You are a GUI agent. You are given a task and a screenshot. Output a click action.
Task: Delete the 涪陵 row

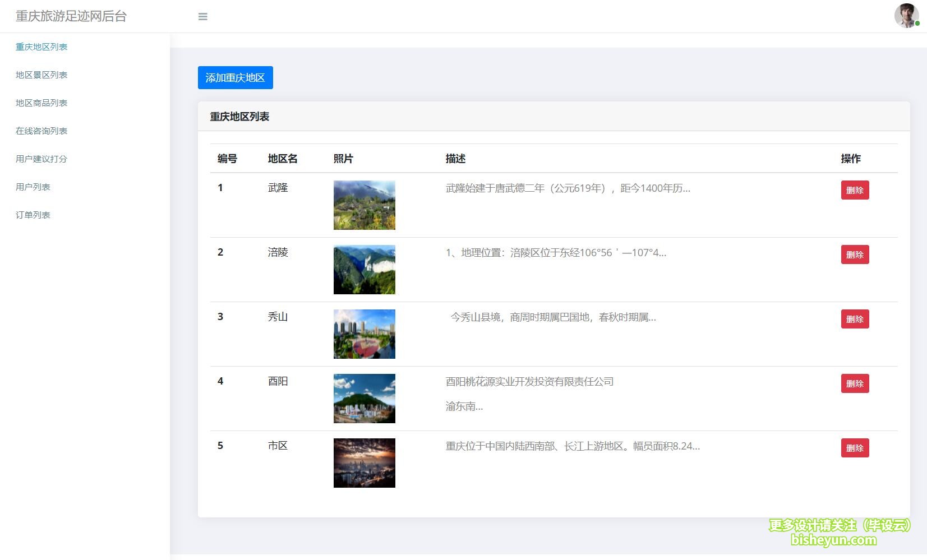(x=855, y=254)
